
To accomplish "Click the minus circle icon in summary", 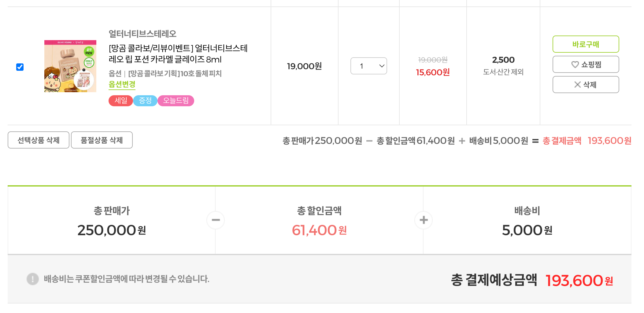I will 216,220.
